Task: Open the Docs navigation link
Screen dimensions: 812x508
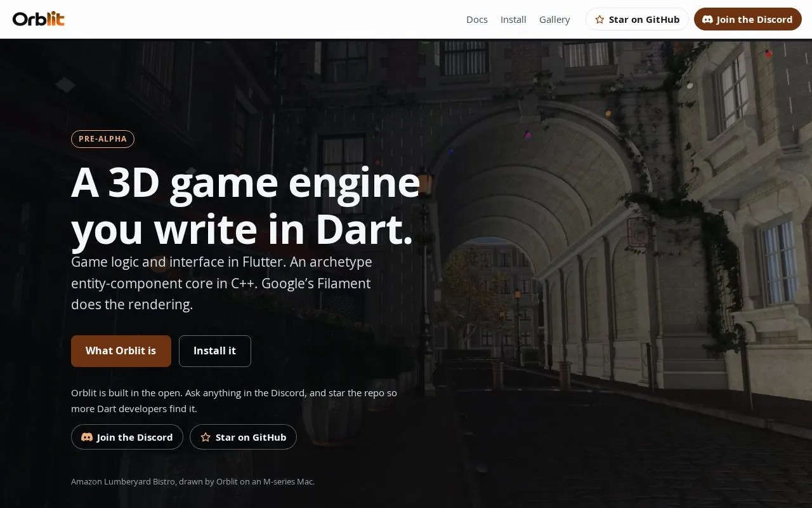Action: [x=477, y=20]
